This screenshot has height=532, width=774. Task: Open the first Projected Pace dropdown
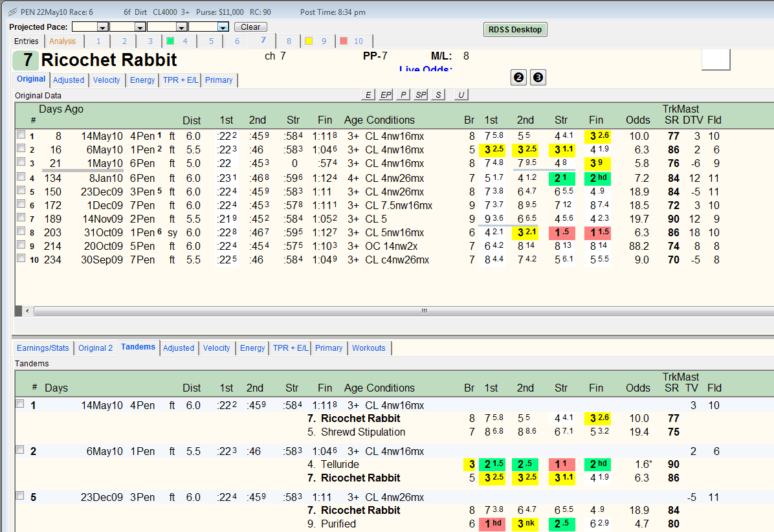103,27
